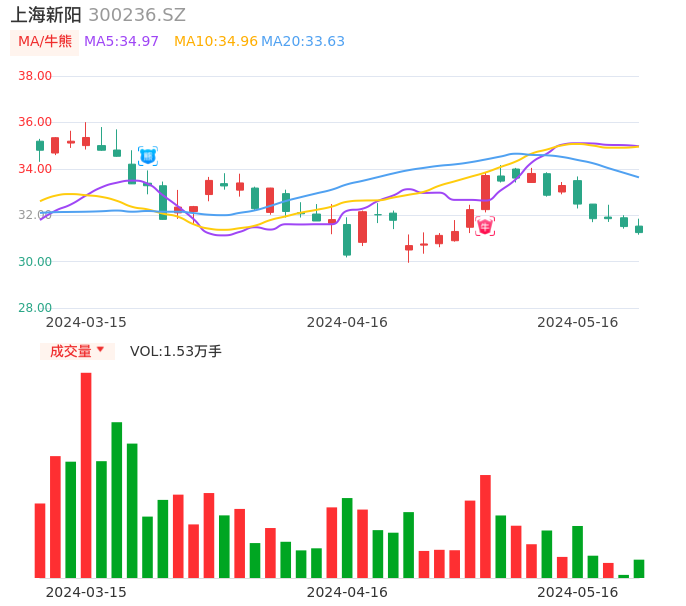Open the 成交量 indicator dropdown arrow
686x606 pixels.
(100, 350)
